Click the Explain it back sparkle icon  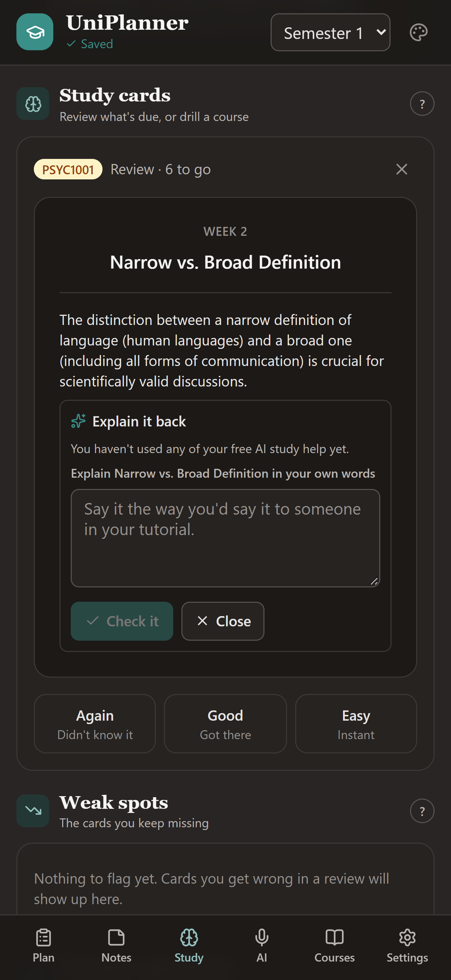pos(78,421)
